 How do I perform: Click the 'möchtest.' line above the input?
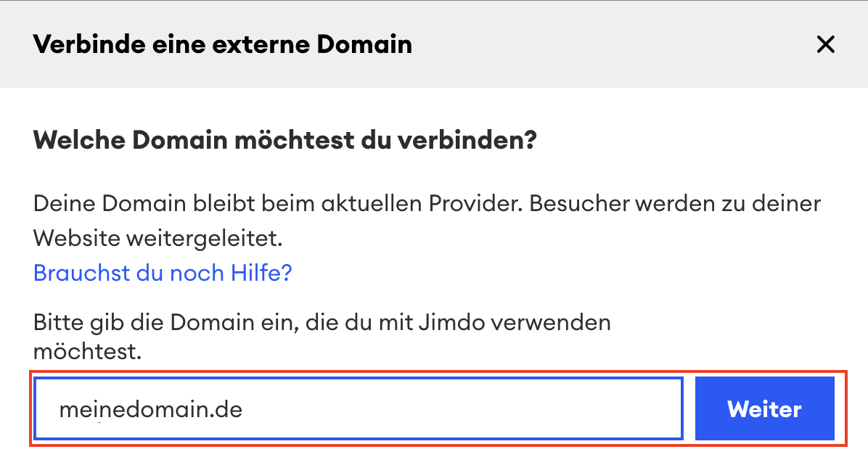pos(87,353)
